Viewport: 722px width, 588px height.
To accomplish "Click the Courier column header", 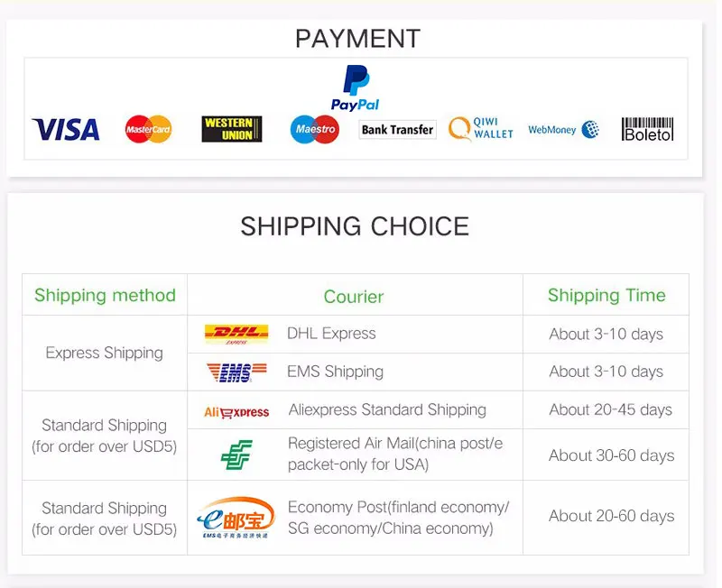I will 354,297.
